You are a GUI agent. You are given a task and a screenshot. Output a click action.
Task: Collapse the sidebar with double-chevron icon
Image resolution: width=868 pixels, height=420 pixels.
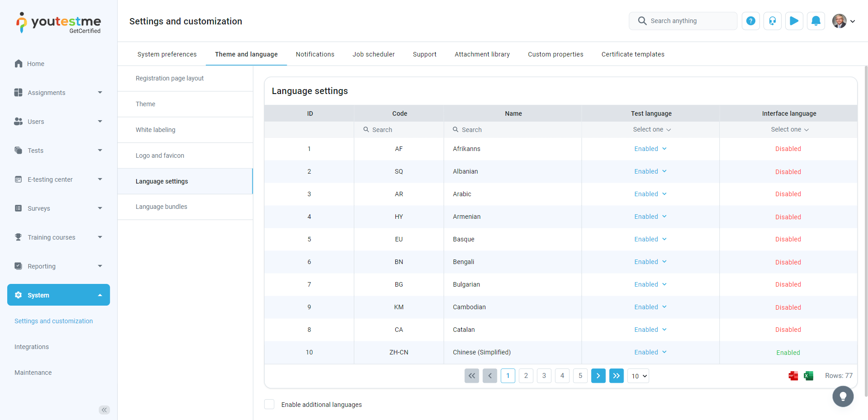click(104, 410)
